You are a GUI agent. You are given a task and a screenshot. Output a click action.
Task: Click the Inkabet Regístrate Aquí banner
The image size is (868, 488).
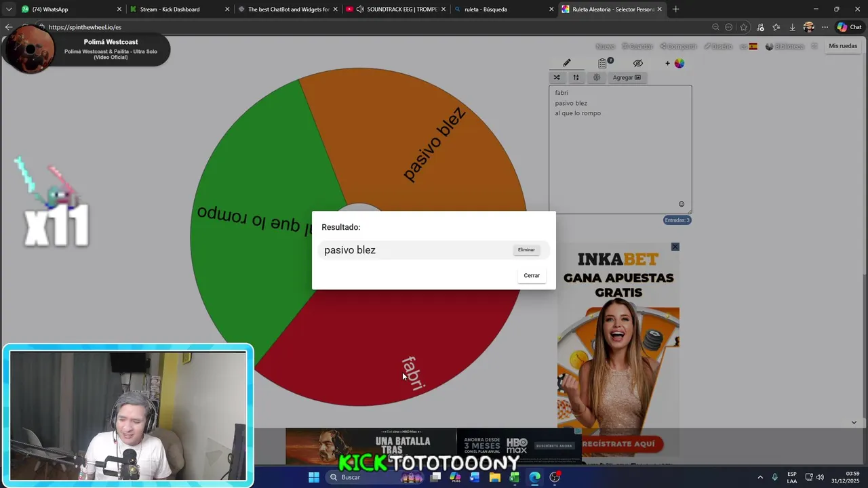point(618,444)
